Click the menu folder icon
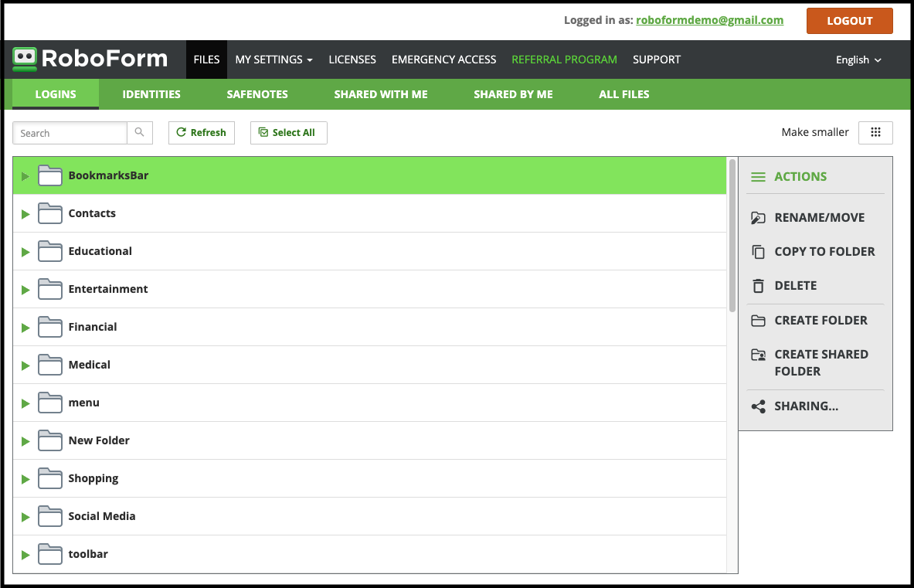 click(50, 403)
